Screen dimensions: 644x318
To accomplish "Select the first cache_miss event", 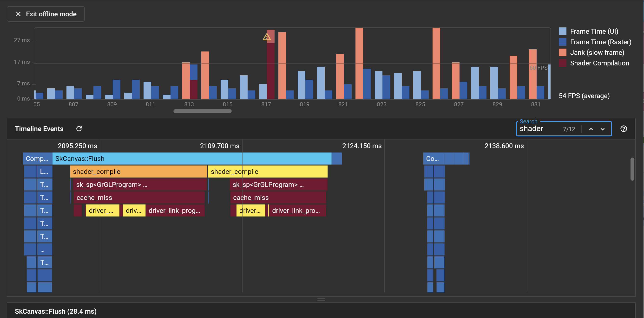I will coord(139,197).
